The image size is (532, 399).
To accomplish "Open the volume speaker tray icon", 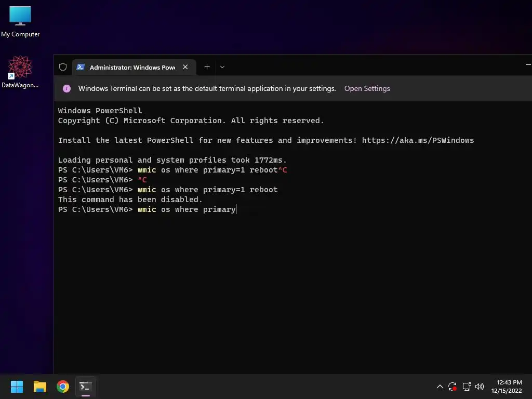I will click(x=480, y=387).
